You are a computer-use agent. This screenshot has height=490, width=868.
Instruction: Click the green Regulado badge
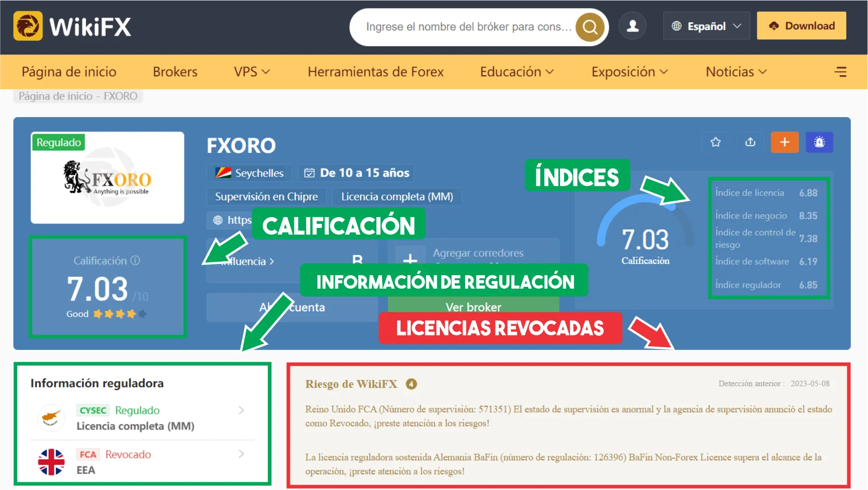(59, 142)
